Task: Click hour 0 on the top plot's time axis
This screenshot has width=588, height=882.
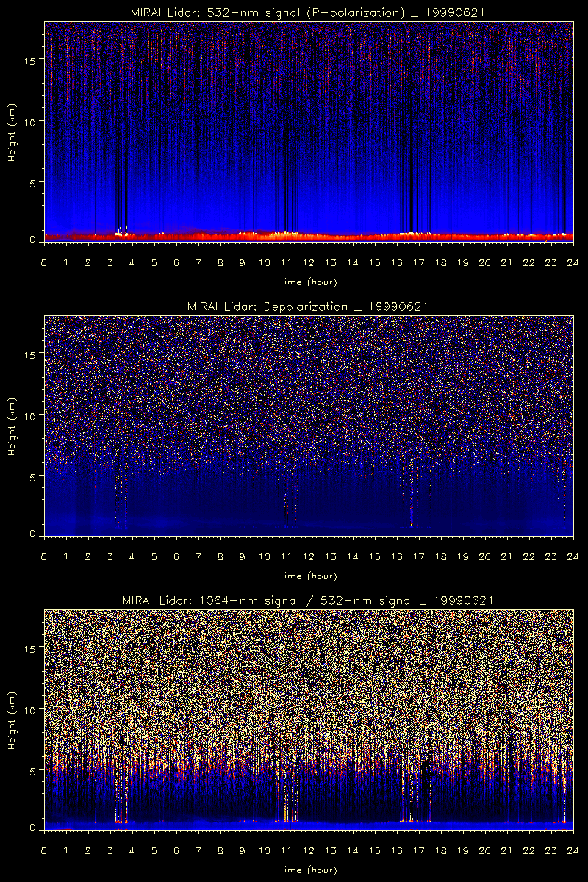Action: click(44, 262)
